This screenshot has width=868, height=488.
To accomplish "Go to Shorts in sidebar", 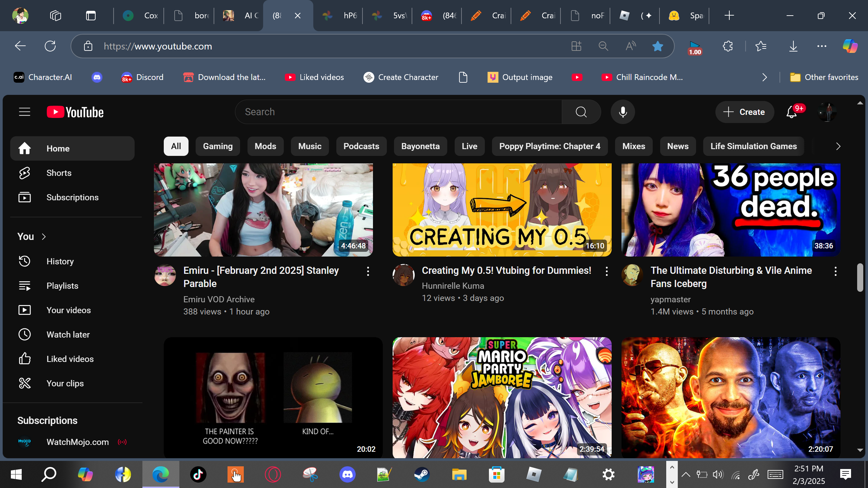I will (x=72, y=173).
